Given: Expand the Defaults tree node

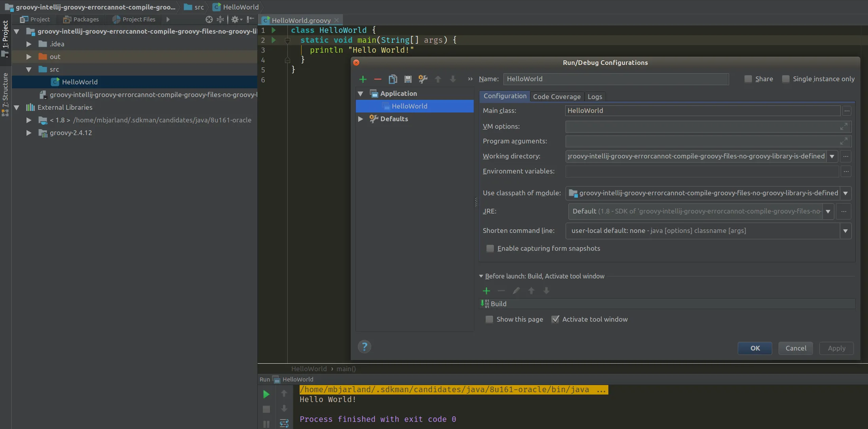Looking at the screenshot, I should point(361,119).
